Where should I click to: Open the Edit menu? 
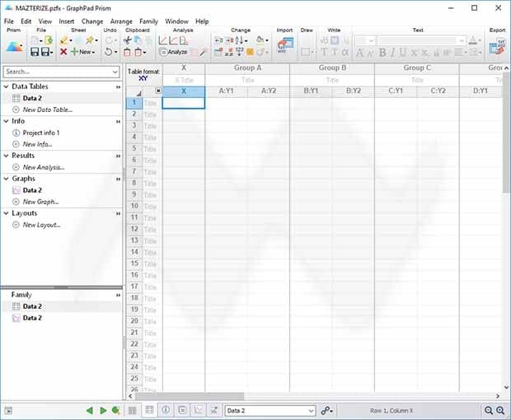26,21
